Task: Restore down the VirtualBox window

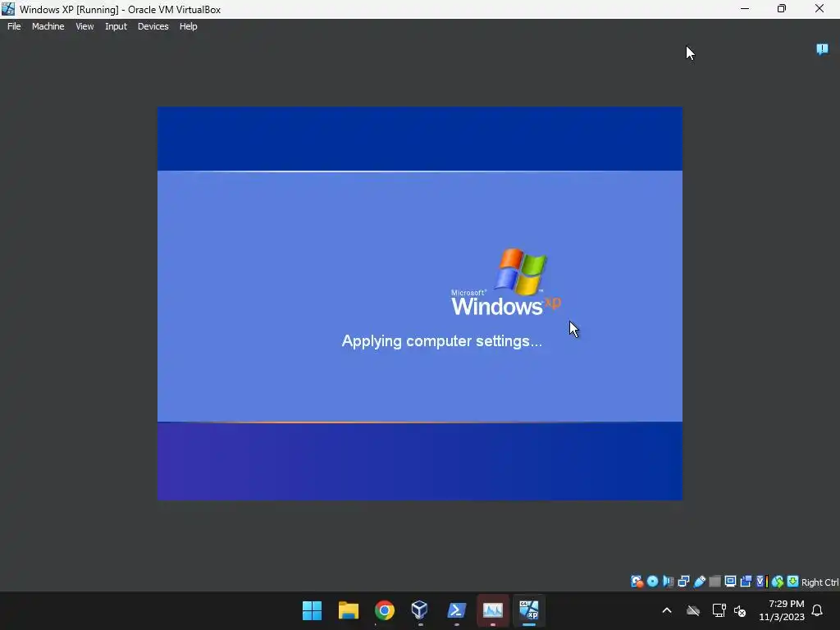Action: [x=782, y=8]
